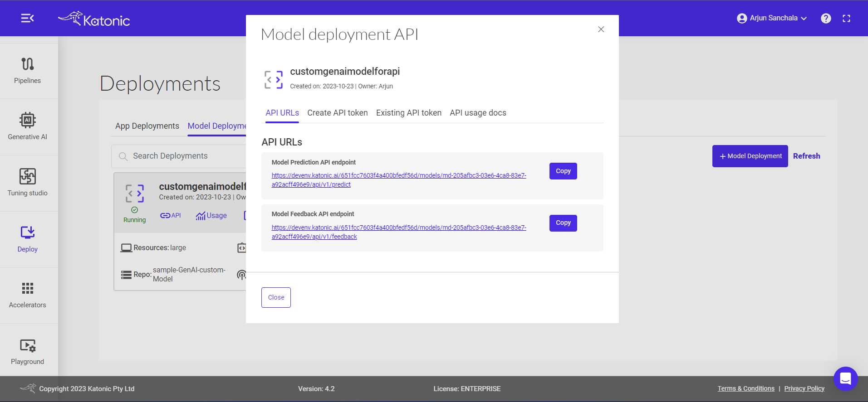Copy the Model Prediction API endpoint URL
Viewport: 868px width, 402px height.
point(563,171)
